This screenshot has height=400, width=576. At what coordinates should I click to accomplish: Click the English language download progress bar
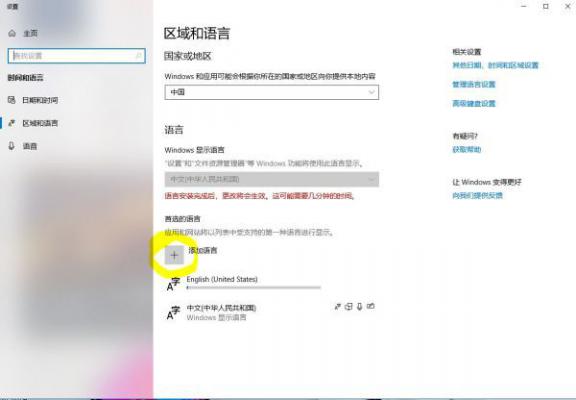[254, 288]
